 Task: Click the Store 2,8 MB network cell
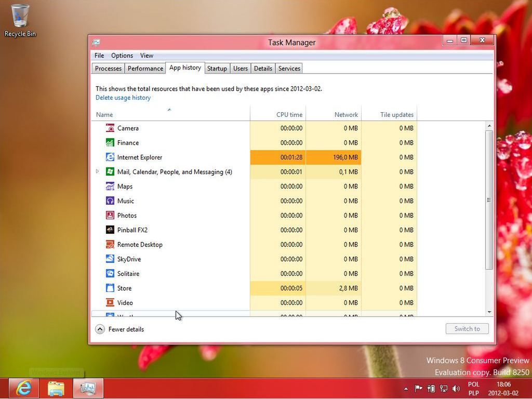(334, 288)
